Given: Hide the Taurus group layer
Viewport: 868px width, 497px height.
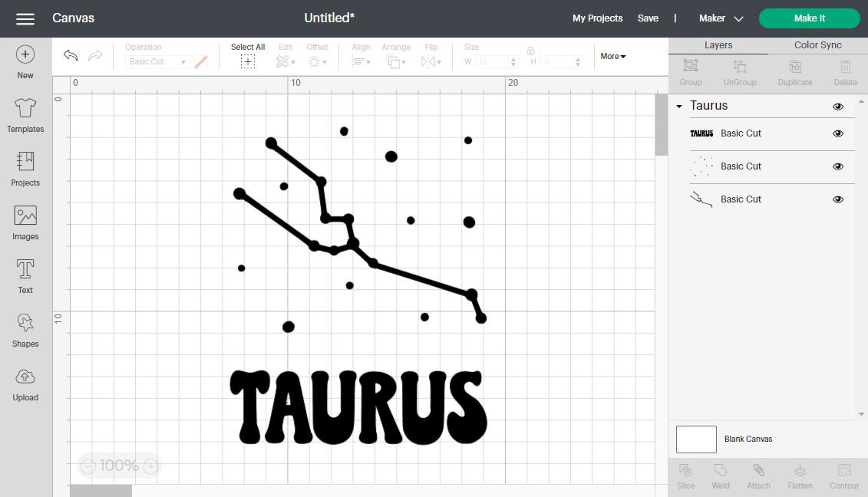Looking at the screenshot, I should coord(838,107).
